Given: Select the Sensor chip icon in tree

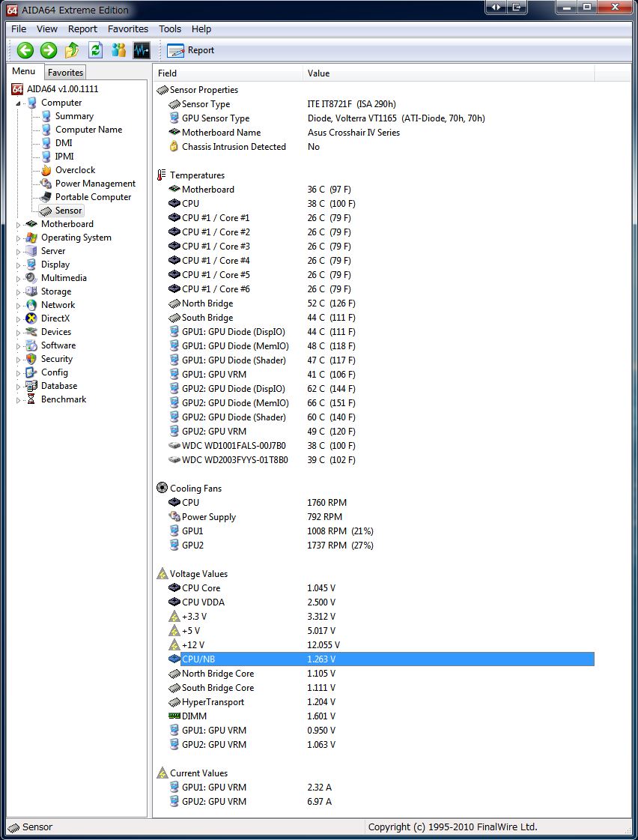Looking at the screenshot, I should [x=46, y=211].
